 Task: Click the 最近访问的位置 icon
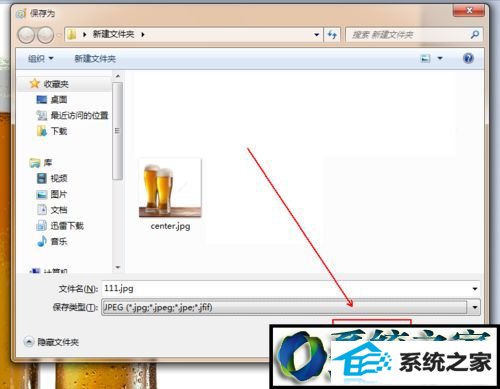coord(42,115)
